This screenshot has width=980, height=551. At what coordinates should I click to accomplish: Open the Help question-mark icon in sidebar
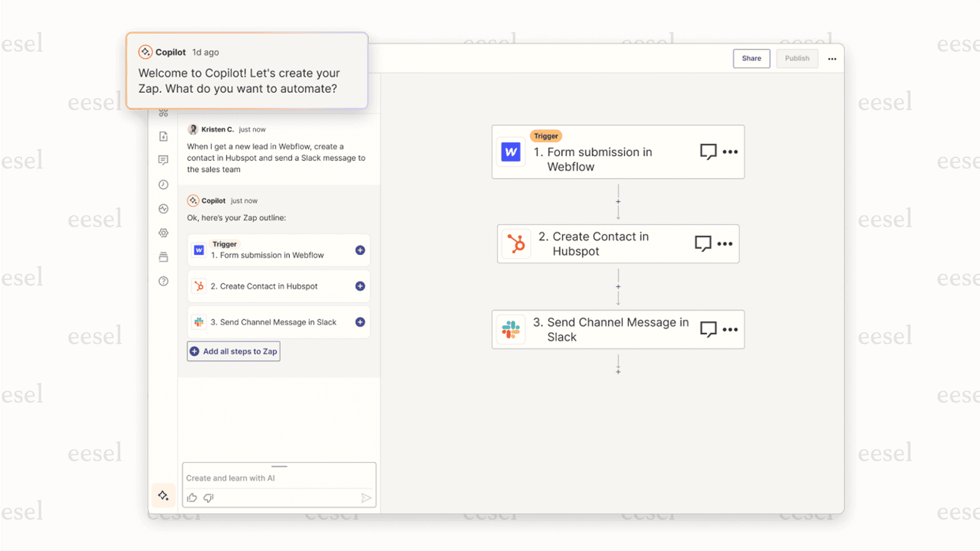163,281
